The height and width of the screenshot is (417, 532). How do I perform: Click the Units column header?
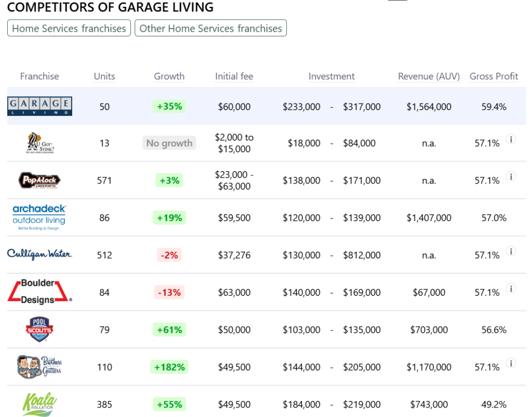click(104, 76)
